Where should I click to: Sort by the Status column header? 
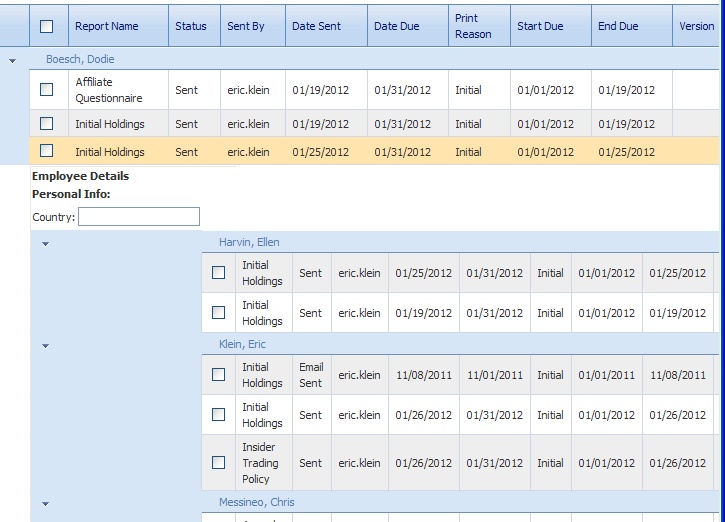coord(190,27)
